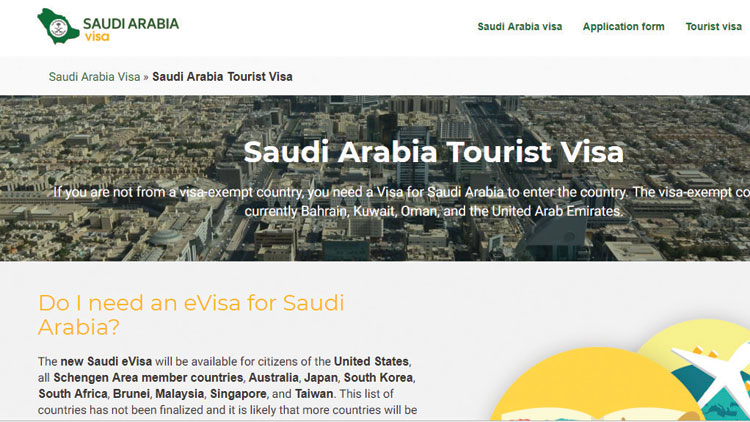Go to the Application form page

click(x=623, y=27)
